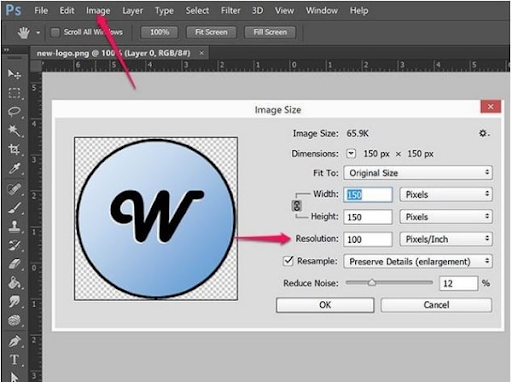Screen dimensions: 512x382
Task: Click the Fit Screen button
Action: coord(211,32)
